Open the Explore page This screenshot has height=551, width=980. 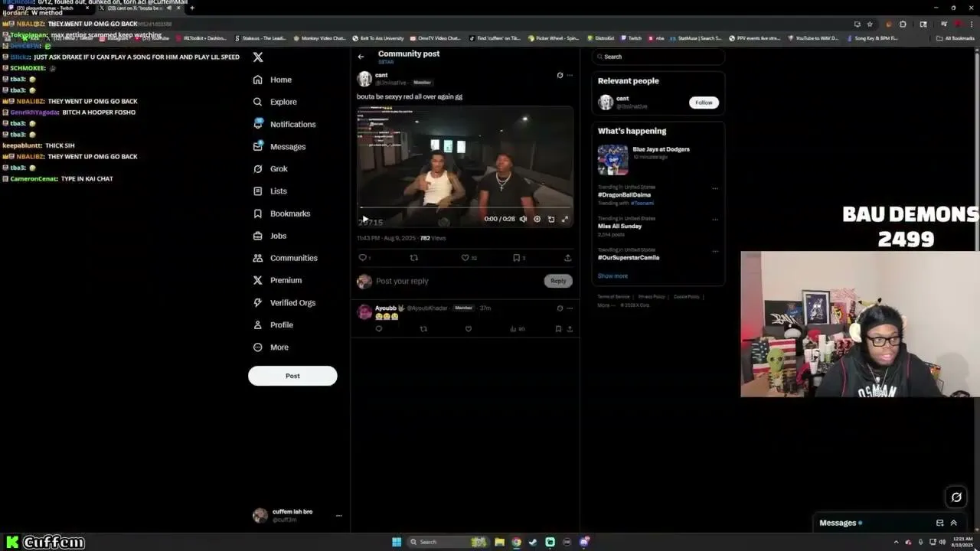275,102
